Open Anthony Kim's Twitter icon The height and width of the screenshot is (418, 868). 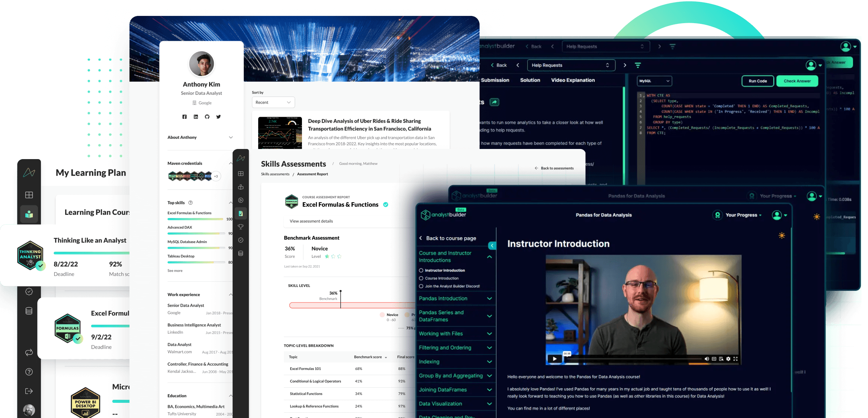pos(218,117)
